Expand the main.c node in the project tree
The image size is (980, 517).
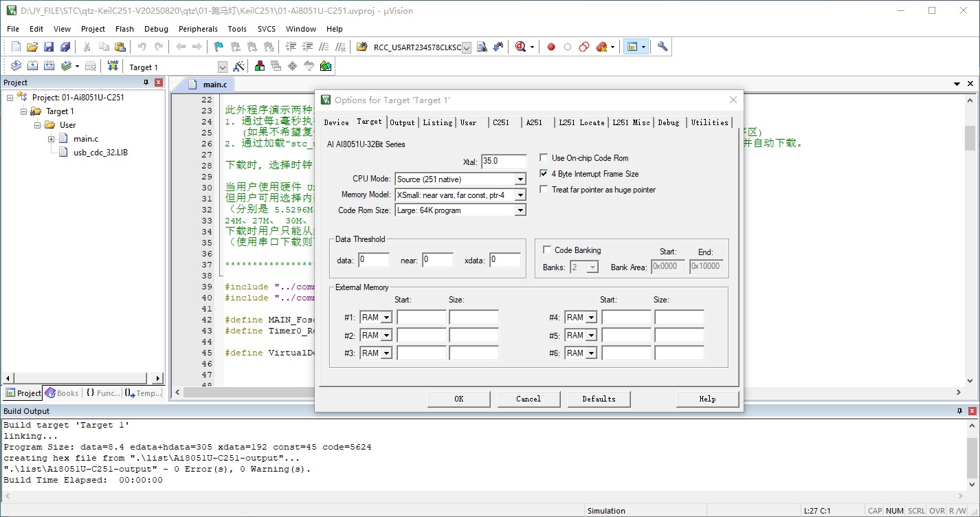52,139
